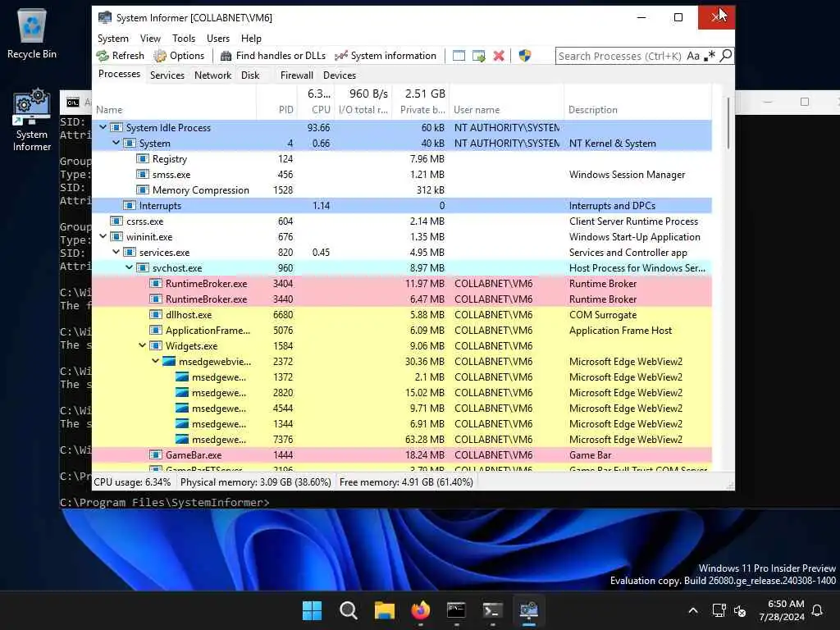The image size is (840, 630).
Task: Switch to the Firewall tab
Action: click(x=297, y=75)
